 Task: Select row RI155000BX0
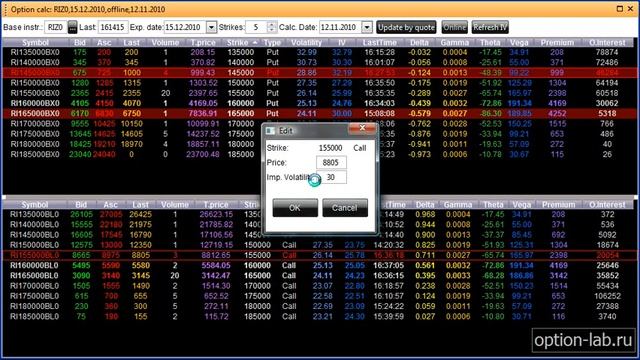318,93
